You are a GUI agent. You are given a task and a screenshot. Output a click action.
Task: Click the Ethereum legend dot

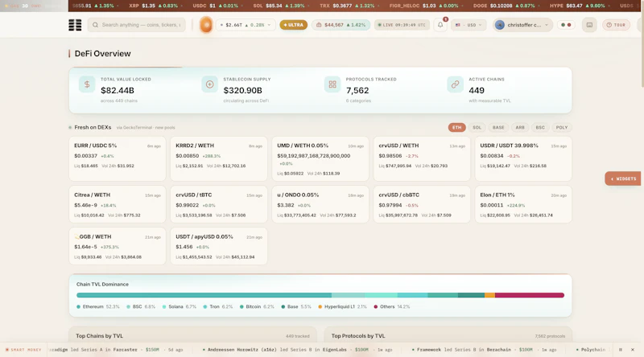coord(78,306)
